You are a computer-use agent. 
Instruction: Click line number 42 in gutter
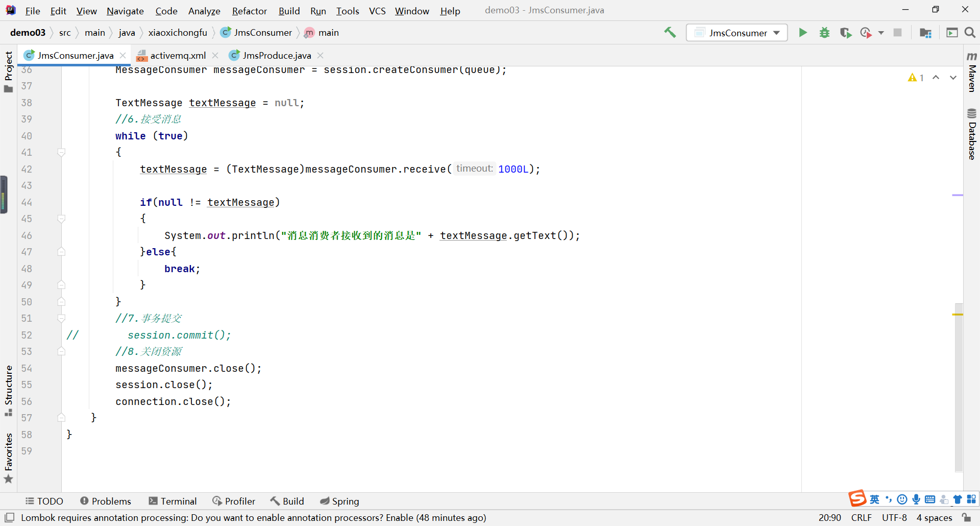pos(27,169)
